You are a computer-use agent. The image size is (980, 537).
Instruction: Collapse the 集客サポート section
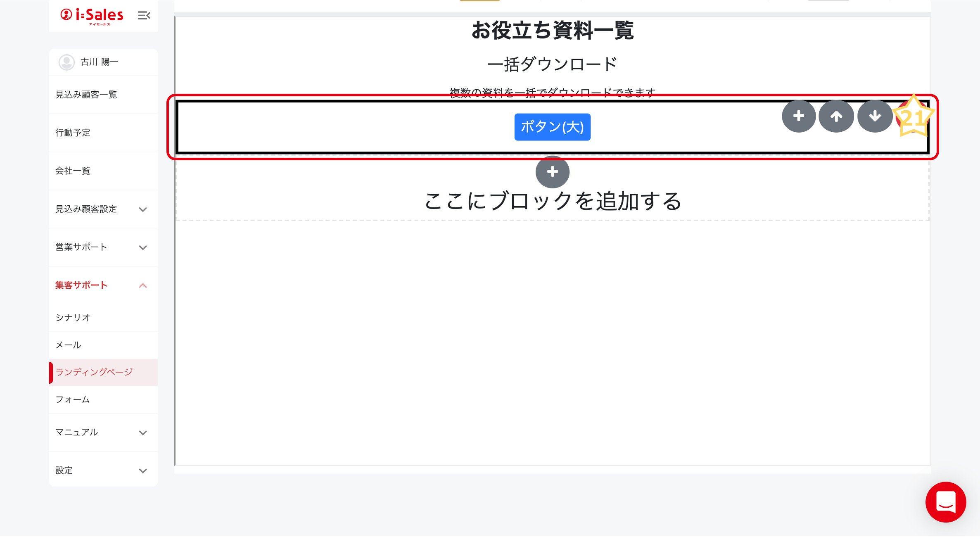point(143,285)
